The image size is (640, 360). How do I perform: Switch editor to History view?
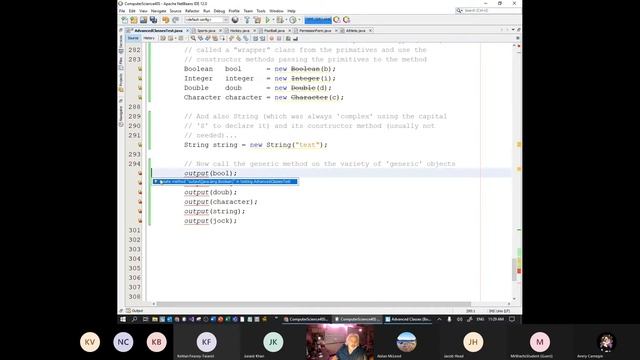[149, 38]
